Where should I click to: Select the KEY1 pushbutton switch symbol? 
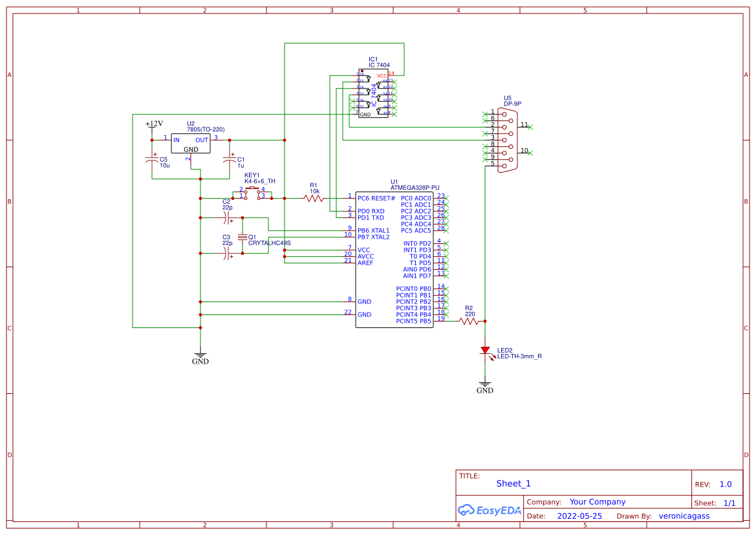[252, 193]
